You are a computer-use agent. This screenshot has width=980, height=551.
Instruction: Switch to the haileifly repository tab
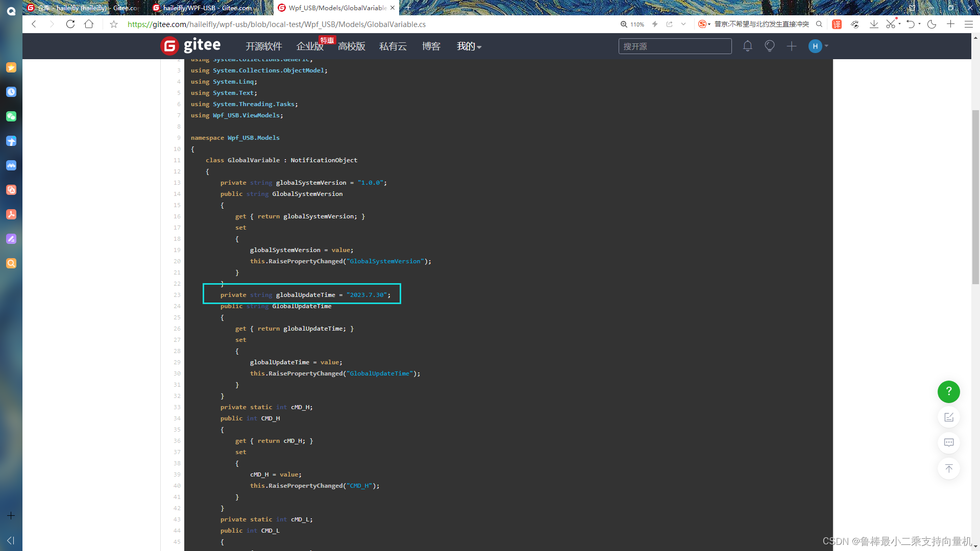82,8
